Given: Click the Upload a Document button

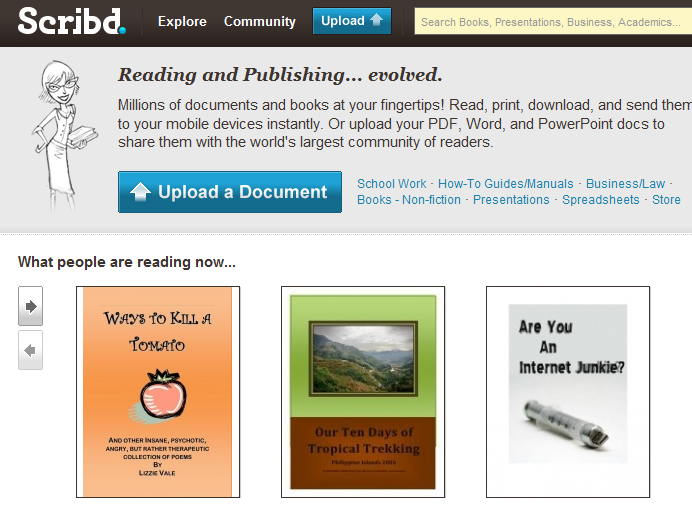Looking at the screenshot, I should tap(230, 192).
